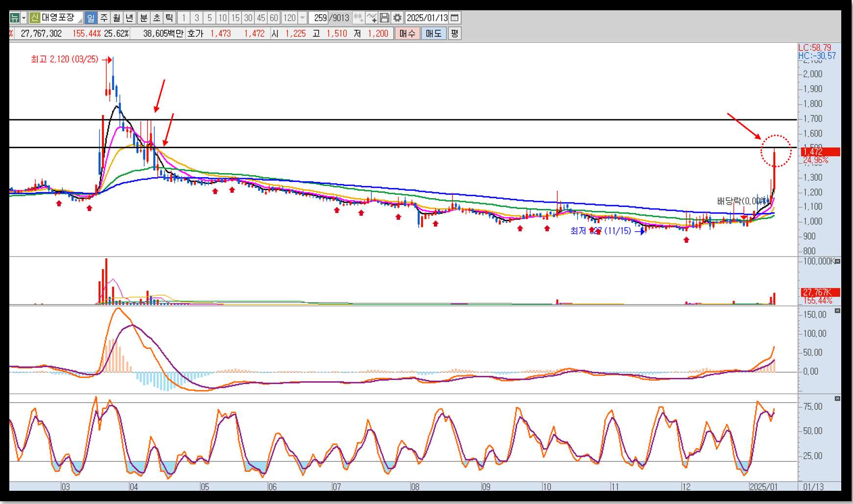Click the 최고 2,120 (03/25) label
This screenshot has height=504, width=853.
tap(65, 59)
